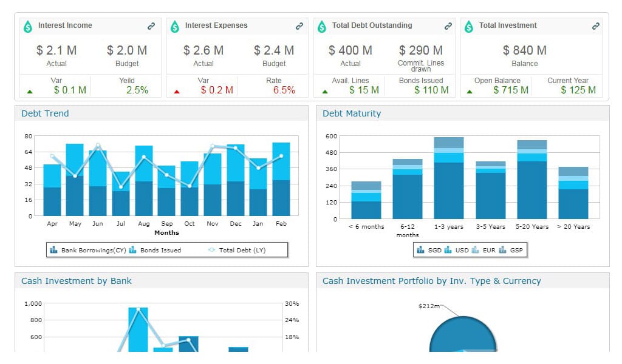Click the Total Debt (LY) line point at Oct
The image size is (622, 364).
click(x=190, y=186)
